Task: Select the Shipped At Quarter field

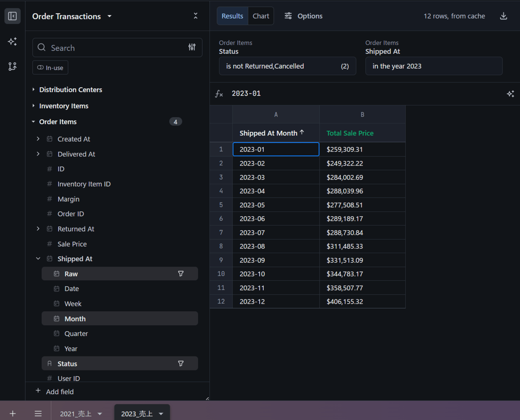Action: pyautogui.click(x=76, y=334)
